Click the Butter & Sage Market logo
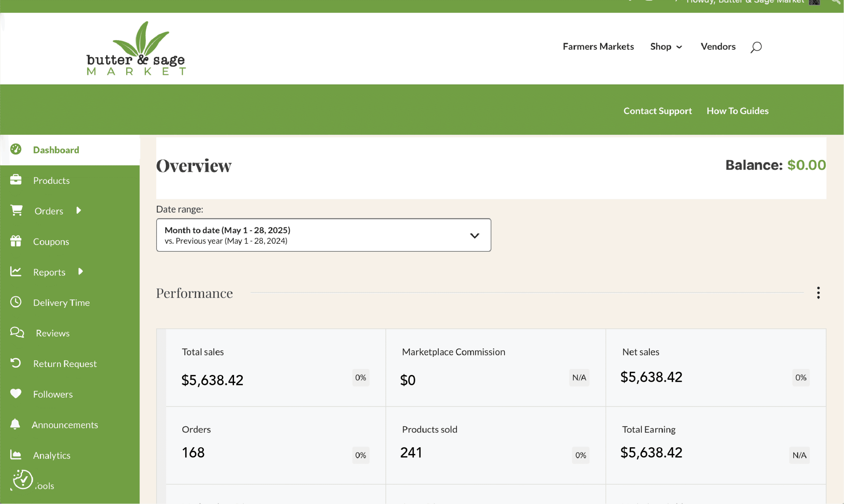The image size is (844, 504). (136, 48)
